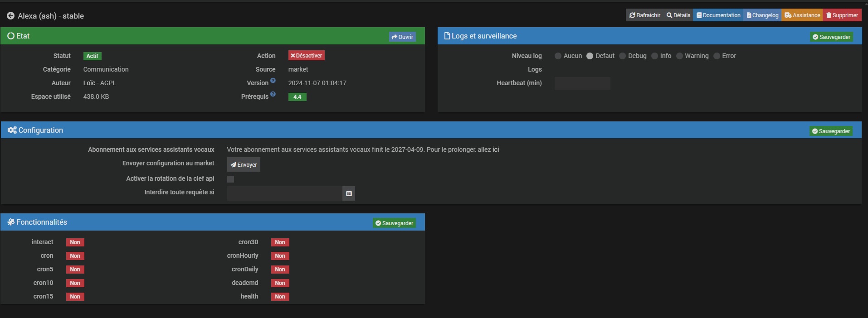Click the 'ici' subscription renewal link
Screen dimensions: 868x318
click(x=496, y=149)
